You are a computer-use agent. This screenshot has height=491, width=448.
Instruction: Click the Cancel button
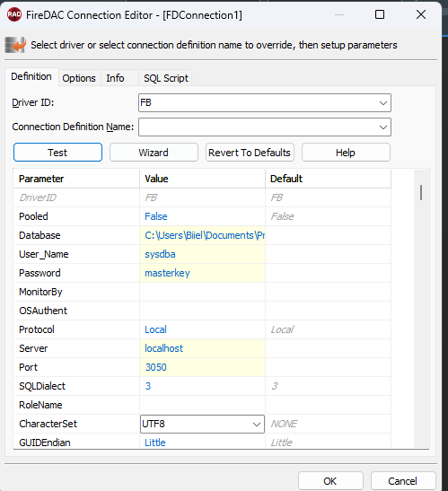coord(403,481)
